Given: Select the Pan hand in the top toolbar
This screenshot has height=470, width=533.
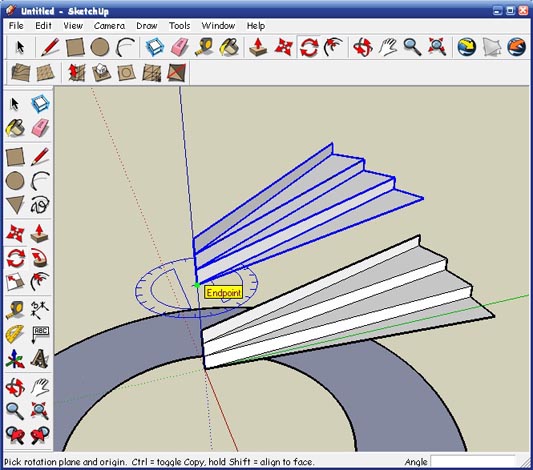Looking at the screenshot, I should [x=388, y=47].
